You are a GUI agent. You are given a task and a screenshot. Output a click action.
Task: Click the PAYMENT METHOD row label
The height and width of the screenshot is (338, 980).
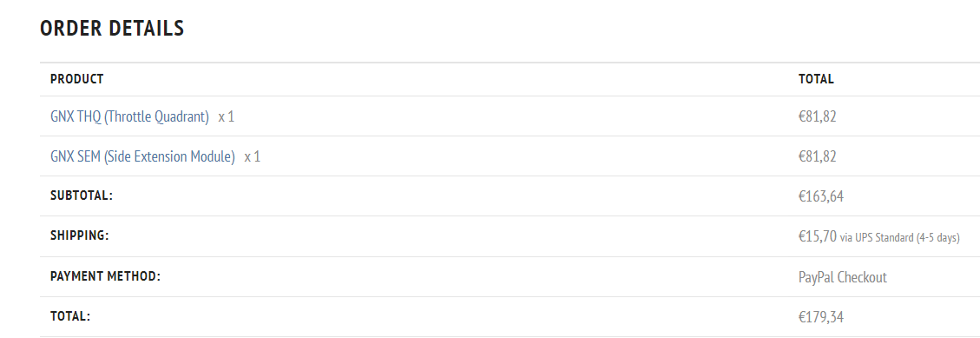(x=105, y=275)
